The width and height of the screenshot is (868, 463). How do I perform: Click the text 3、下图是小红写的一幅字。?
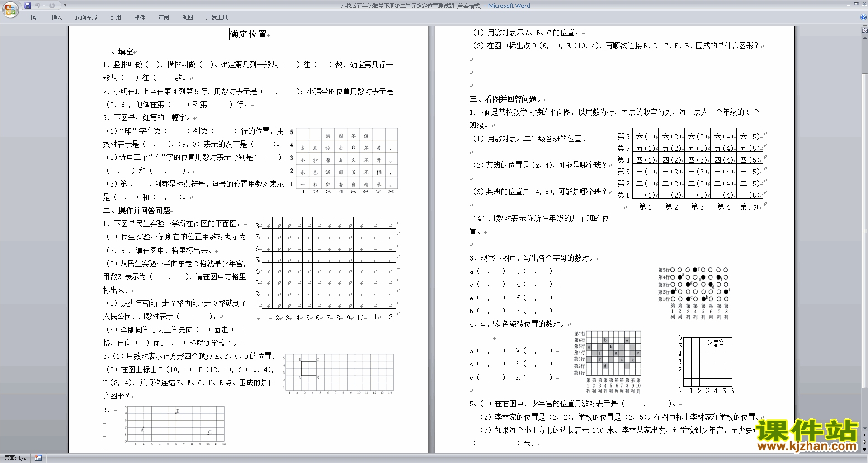[x=146, y=117]
